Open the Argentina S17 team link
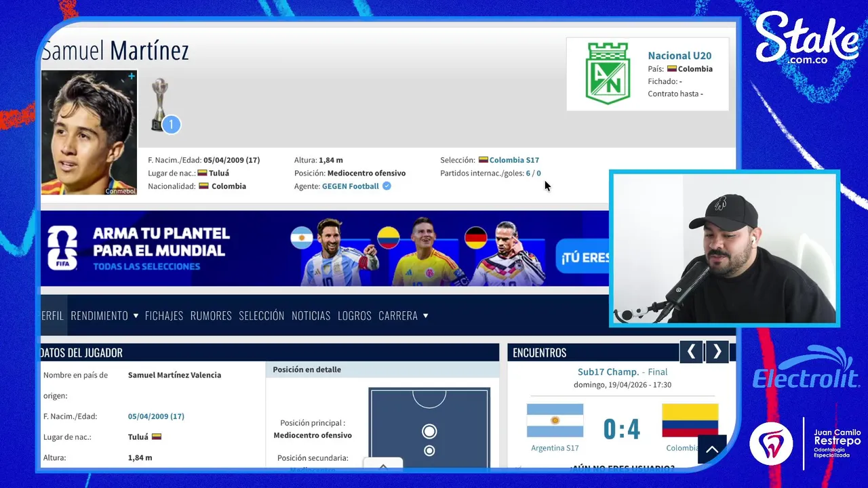Viewport: 868px width, 488px height. click(x=555, y=448)
